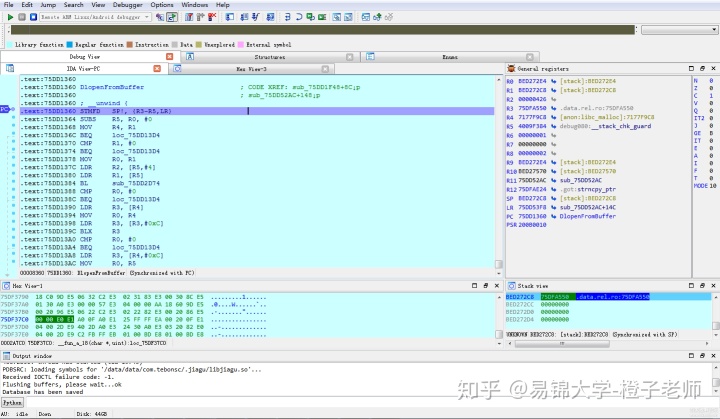Click the jump arrow next to PC register
This screenshot has height=419, width=720.
(554, 216)
